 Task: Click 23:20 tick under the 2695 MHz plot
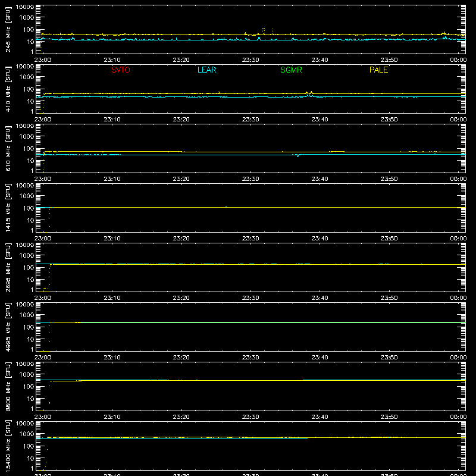pos(181,298)
